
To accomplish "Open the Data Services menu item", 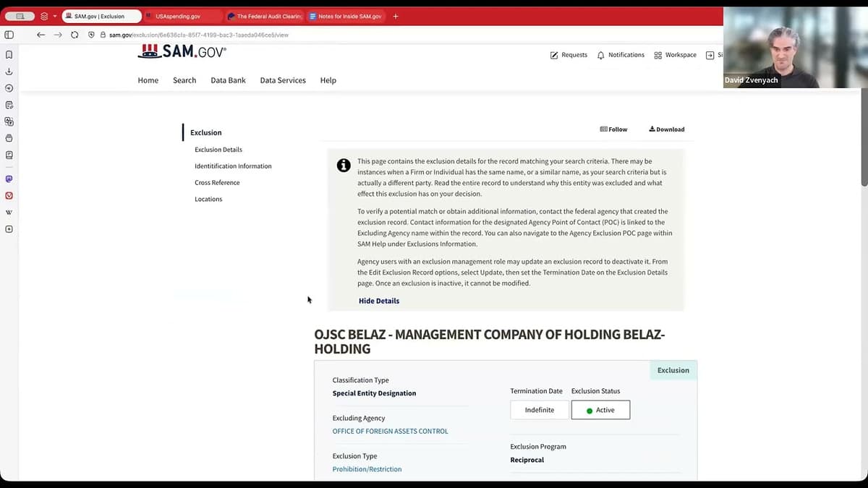I will click(x=283, y=80).
